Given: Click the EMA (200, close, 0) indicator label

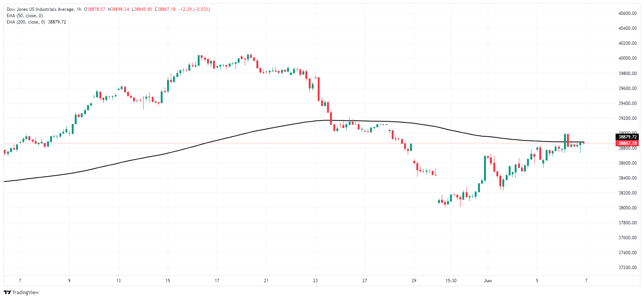Looking at the screenshot, I should click(x=26, y=22).
